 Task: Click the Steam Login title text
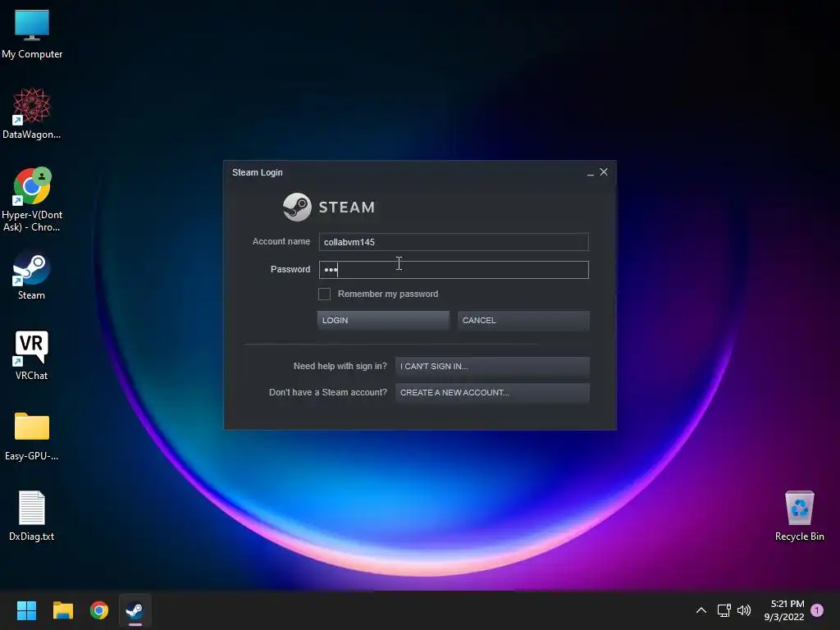pos(257,172)
